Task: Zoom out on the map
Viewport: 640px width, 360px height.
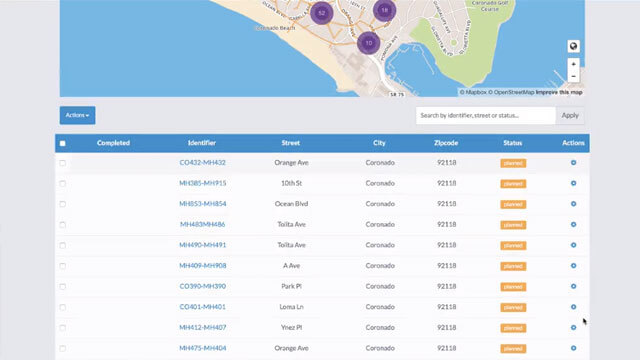Action: tap(573, 76)
